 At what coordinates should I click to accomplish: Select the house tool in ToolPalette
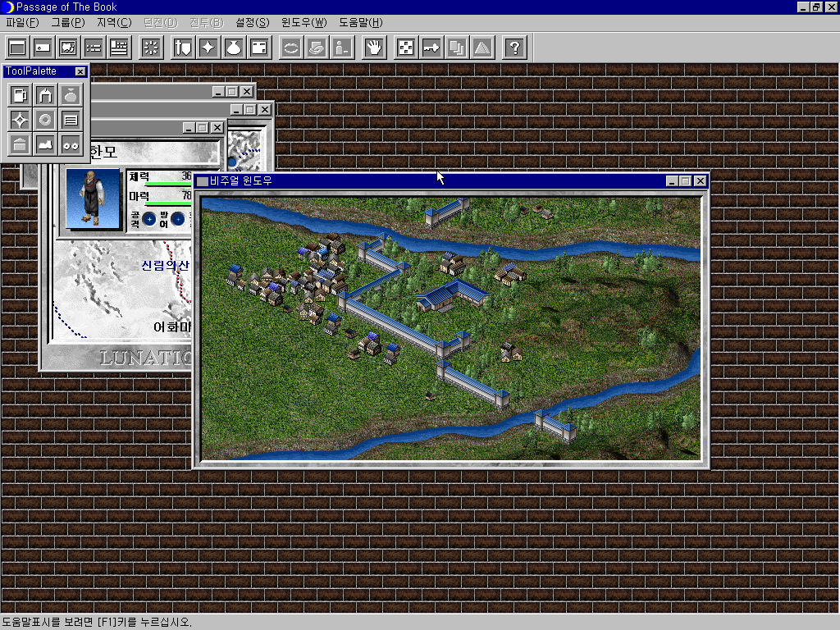click(20, 144)
